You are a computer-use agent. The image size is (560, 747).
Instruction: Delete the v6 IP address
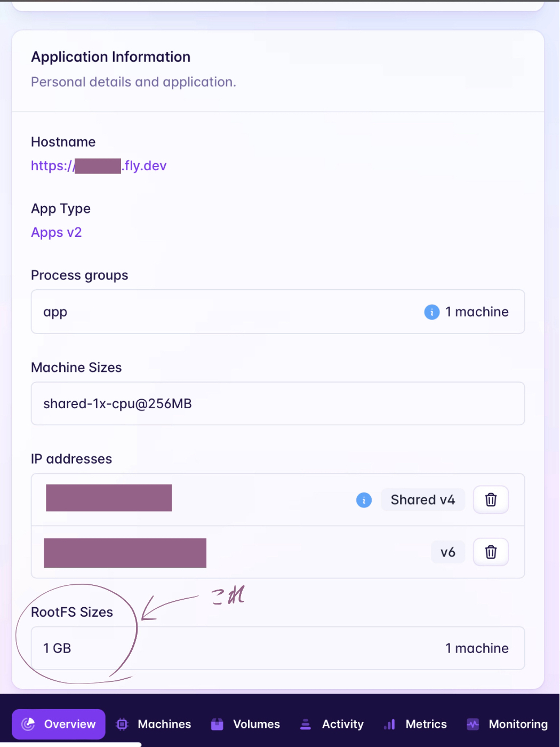pyautogui.click(x=491, y=552)
